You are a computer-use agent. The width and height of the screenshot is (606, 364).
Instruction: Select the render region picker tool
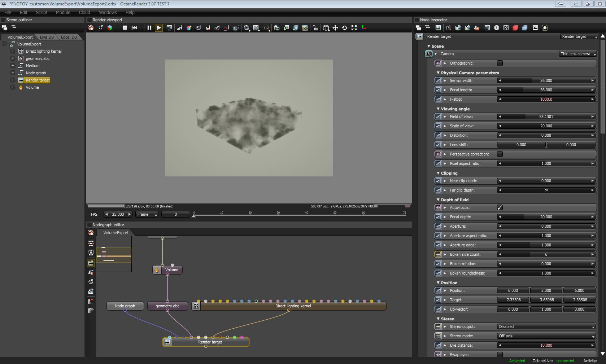point(226,28)
